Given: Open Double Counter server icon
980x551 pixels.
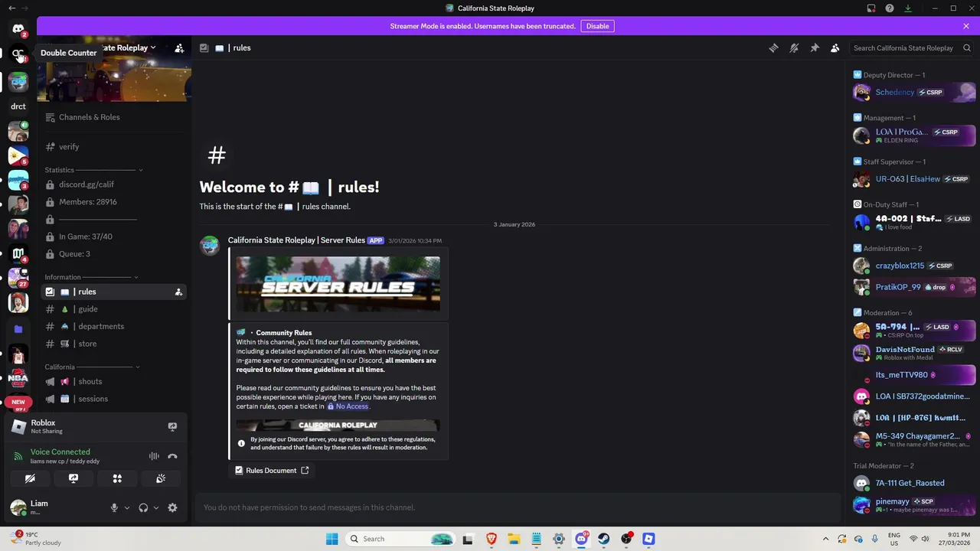Looking at the screenshot, I should tap(18, 54).
